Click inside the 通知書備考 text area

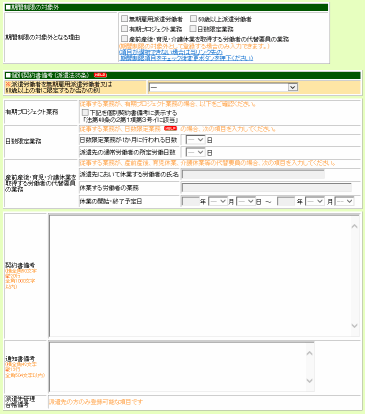[x=177, y=366]
